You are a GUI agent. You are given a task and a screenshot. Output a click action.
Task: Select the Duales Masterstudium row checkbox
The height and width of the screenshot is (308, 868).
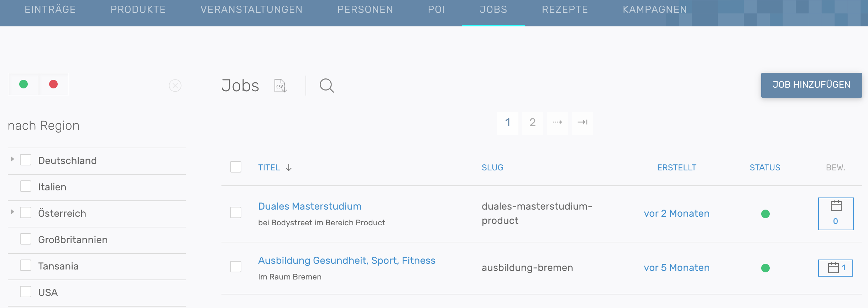pyautogui.click(x=236, y=212)
